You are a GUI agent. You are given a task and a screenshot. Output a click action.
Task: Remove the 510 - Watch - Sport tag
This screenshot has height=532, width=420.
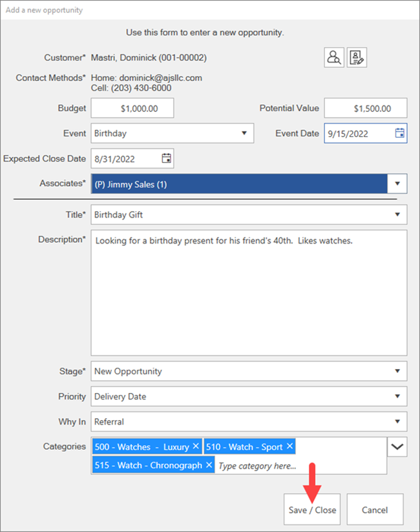289,447
